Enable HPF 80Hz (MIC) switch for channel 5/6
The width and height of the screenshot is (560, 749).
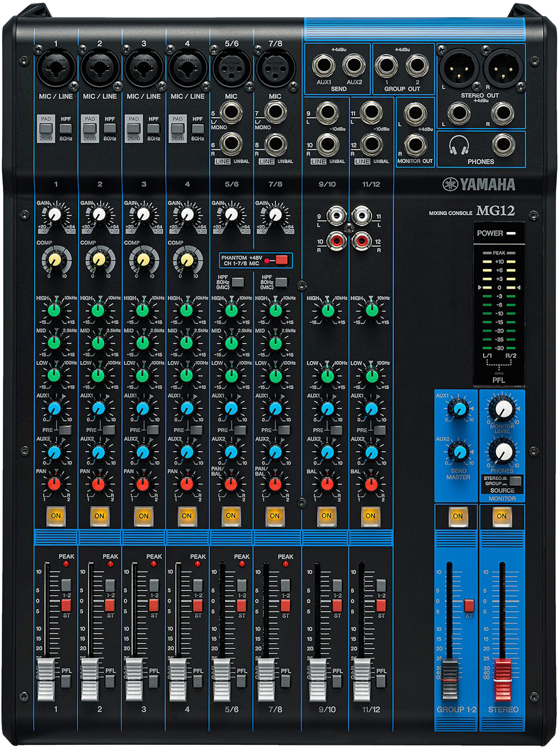click(238, 282)
